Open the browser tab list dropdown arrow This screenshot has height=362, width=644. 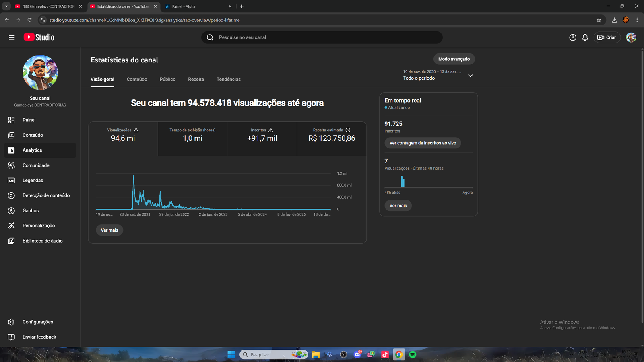coord(6,6)
